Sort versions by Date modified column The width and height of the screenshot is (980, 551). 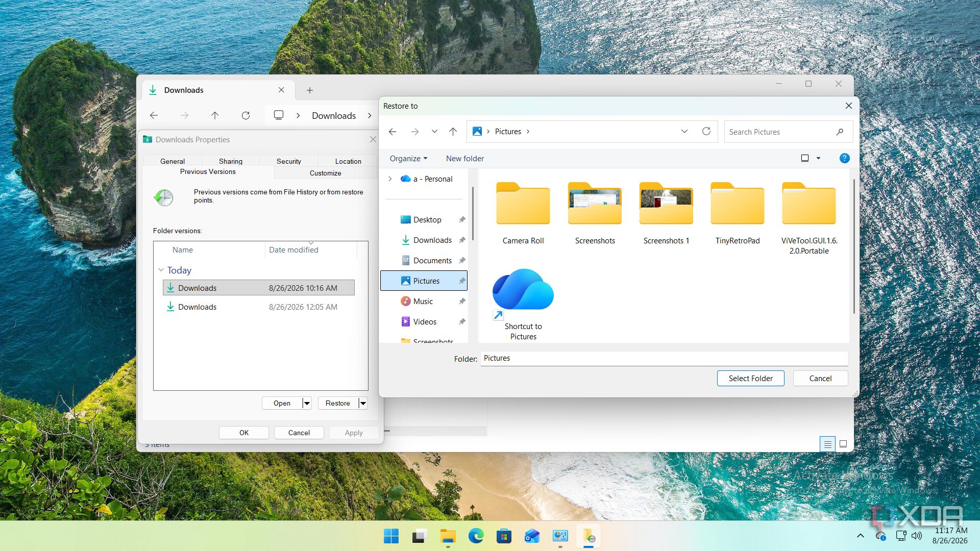pos(310,250)
